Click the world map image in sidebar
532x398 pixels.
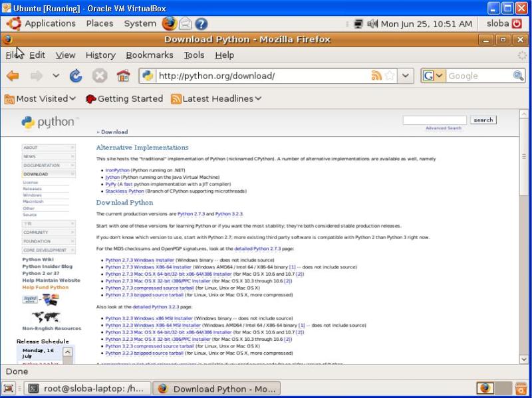[x=46, y=317]
